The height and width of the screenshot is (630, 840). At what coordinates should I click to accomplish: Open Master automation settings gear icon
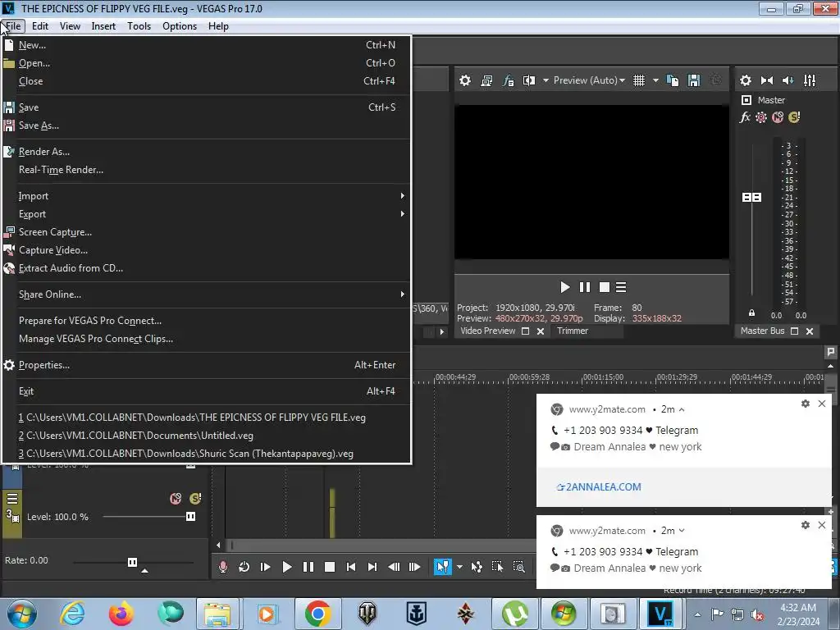point(761,117)
